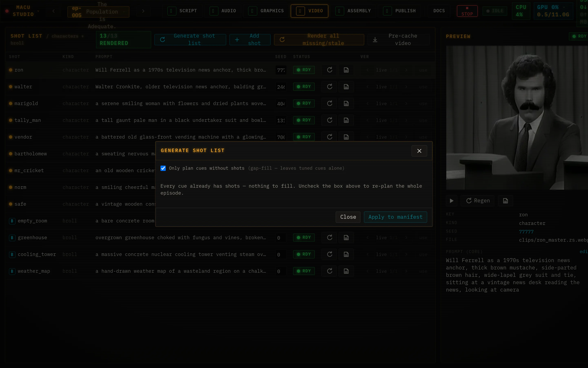Click Render all missing/stale button

(x=319, y=39)
